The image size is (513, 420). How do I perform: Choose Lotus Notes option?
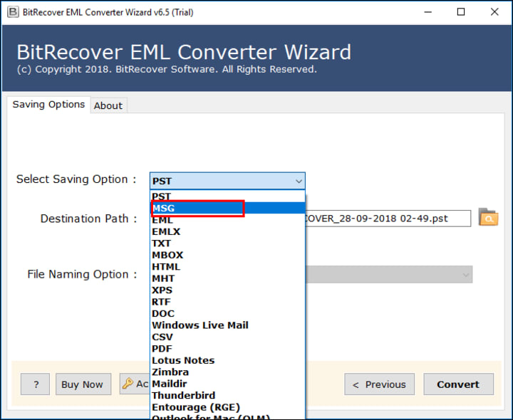point(227,360)
